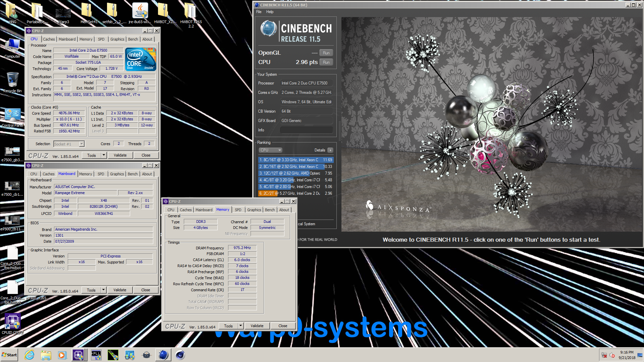
Task: Open the Recycle Bin
Action: coord(12,82)
